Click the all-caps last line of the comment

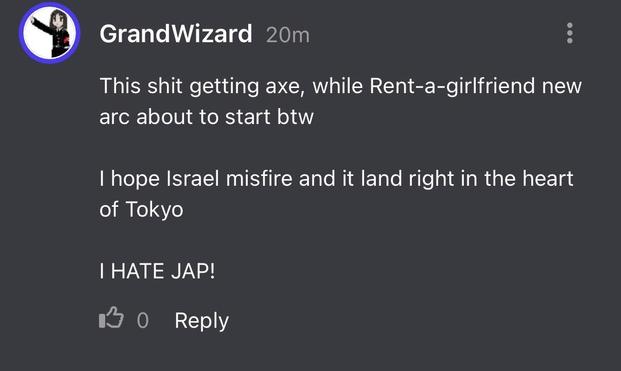click(x=157, y=271)
